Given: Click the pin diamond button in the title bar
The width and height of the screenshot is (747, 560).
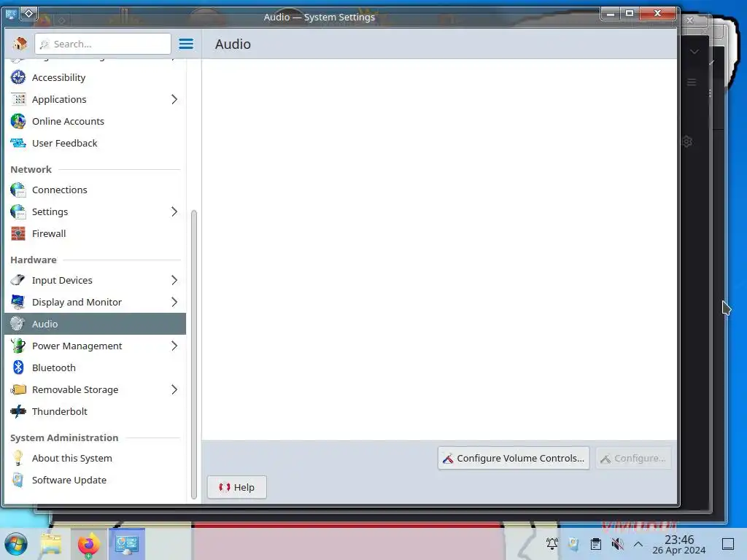Looking at the screenshot, I should [28, 14].
